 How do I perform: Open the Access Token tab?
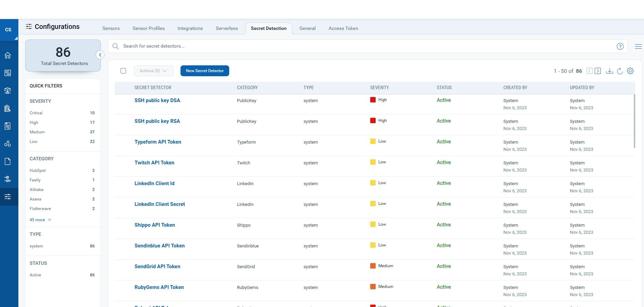coord(343,29)
